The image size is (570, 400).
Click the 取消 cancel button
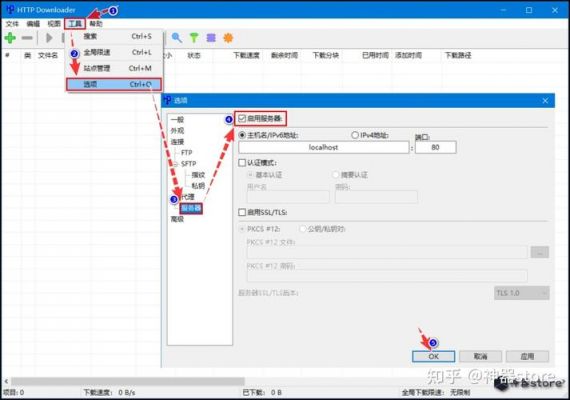coord(481,356)
